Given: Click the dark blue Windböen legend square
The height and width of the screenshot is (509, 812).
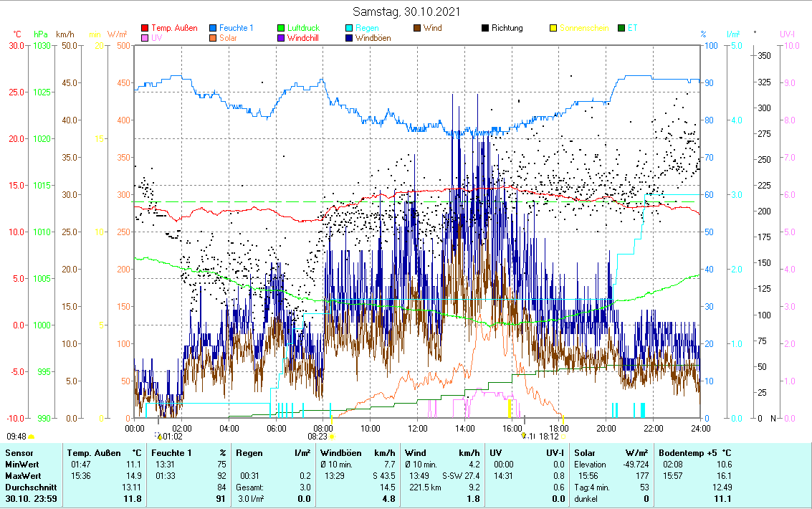Looking at the screenshot, I should click(x=349, y=39).
